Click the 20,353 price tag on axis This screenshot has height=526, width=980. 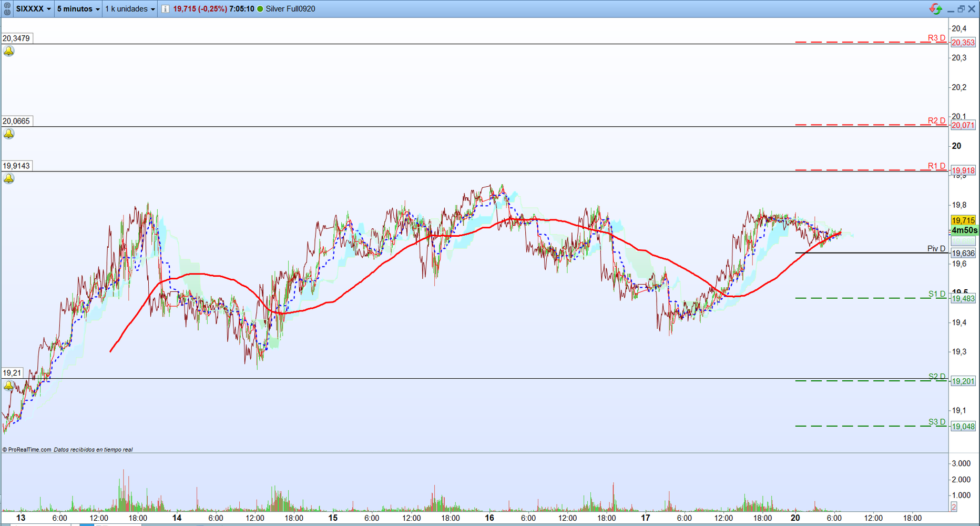click(x=963, y=43)
